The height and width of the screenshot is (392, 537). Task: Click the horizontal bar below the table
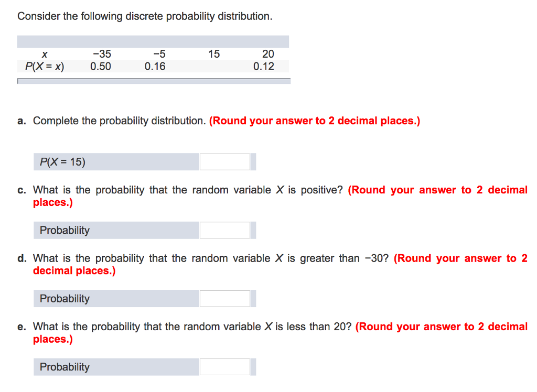point(154,81)
